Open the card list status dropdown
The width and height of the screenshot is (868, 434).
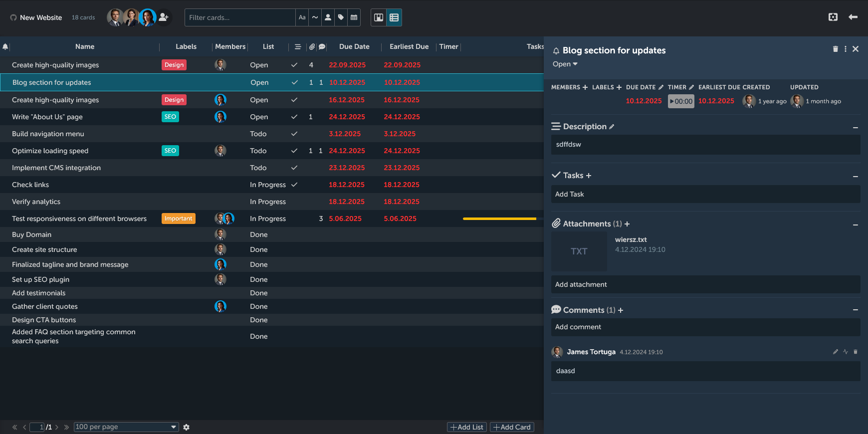(x=565, y=64)
